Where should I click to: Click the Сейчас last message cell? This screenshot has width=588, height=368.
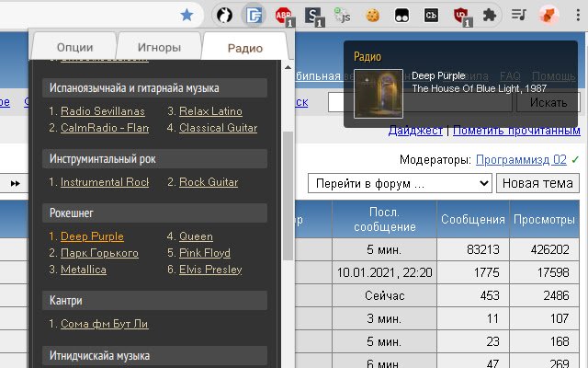pyautogui.click(x=384, y=295)
